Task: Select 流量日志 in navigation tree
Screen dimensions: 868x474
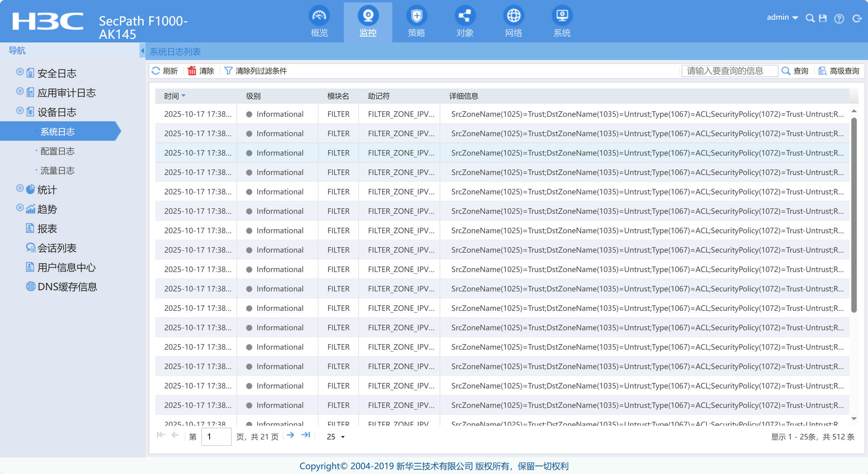Action: (x=57, y=171)
